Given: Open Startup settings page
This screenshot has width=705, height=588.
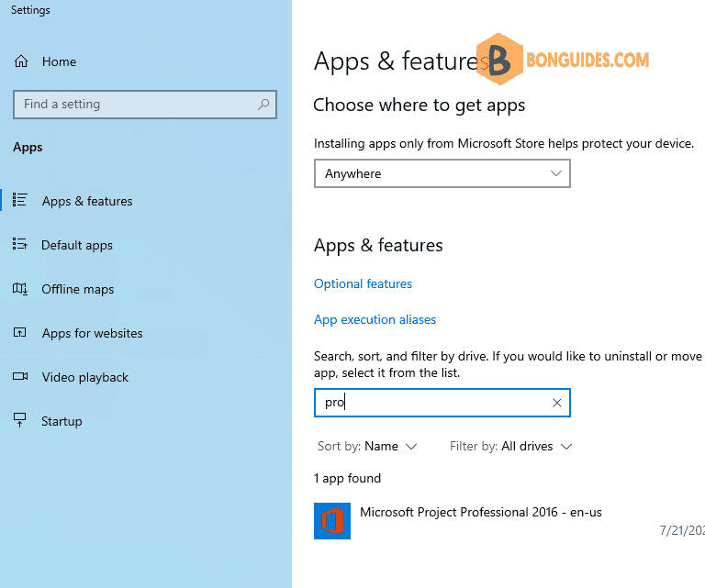Looking at the screenshot, I should (x=62, y=421).
